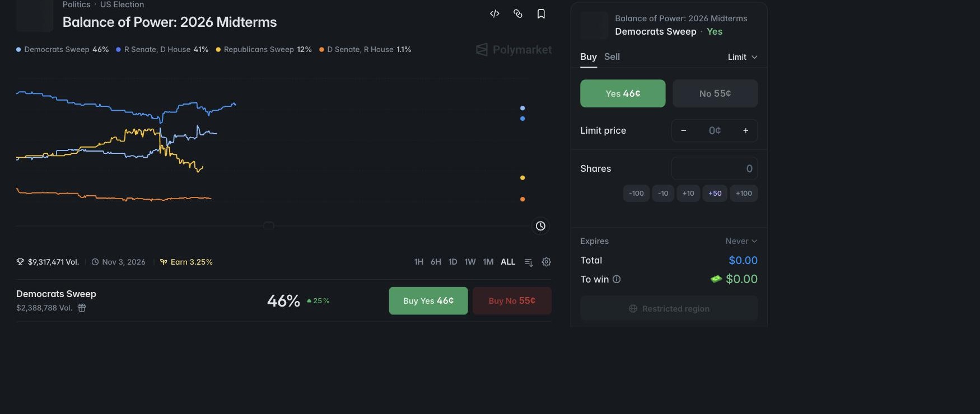Viewport: 980px width, 414px height.
Task: Open the Limit order type dropdown
Action: [x=743, y=57]
